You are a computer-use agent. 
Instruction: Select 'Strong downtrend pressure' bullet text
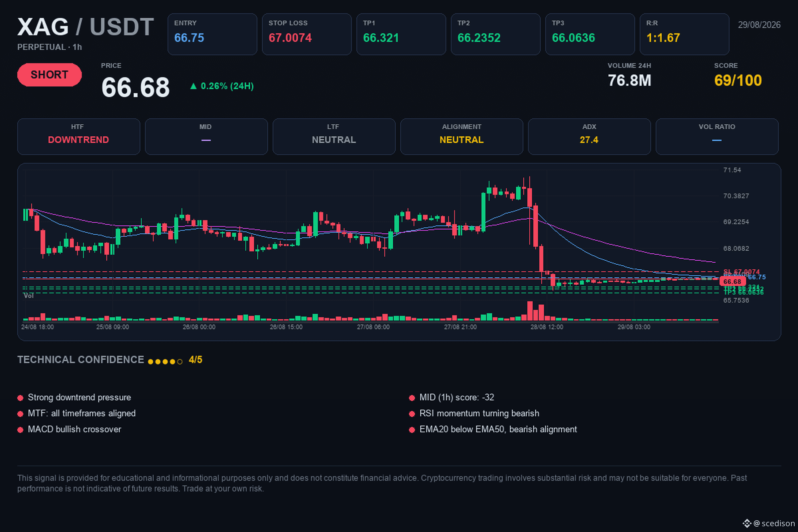click(x=79, y=398)
